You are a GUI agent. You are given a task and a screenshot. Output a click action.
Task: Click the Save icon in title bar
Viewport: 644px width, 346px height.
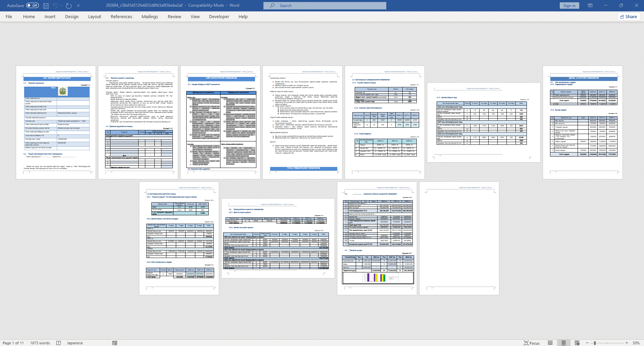tap(46, 6)
